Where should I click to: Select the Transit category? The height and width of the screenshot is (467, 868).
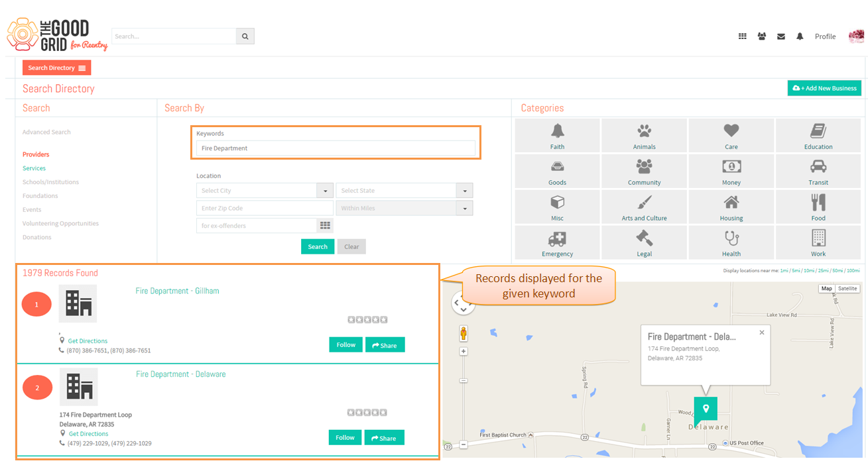point(818,172)
